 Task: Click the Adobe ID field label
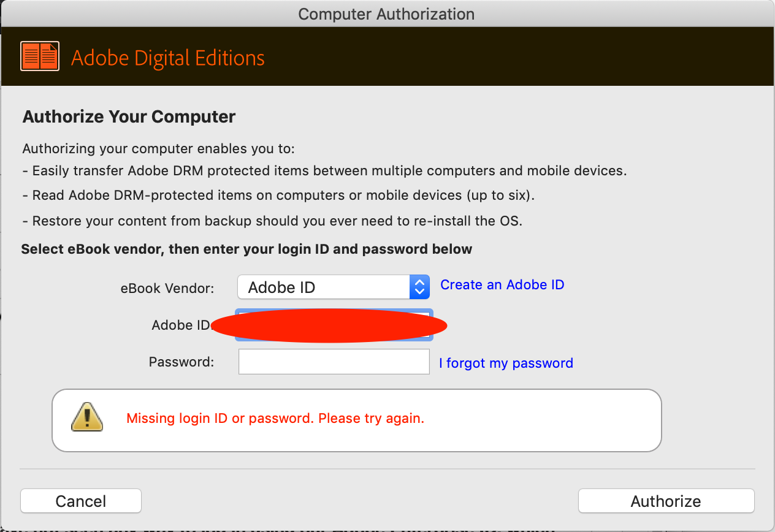(181, 325)
